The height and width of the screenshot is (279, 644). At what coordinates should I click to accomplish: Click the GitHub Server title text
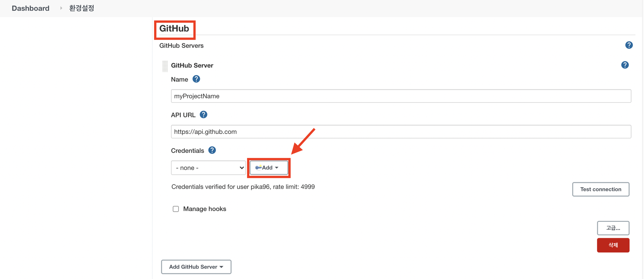pos(192,65)
